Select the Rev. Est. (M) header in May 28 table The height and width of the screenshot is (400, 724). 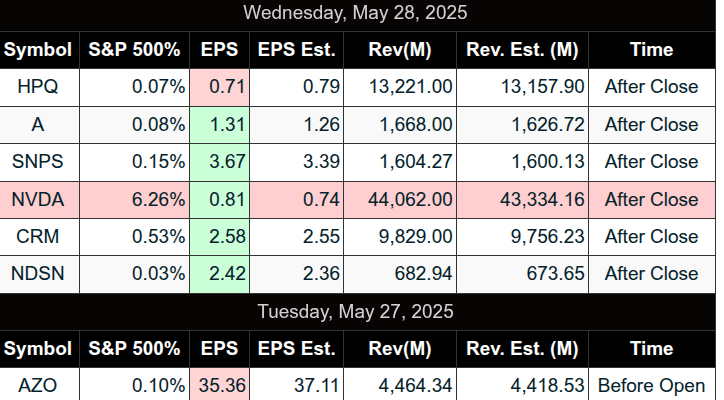[522, 50]
